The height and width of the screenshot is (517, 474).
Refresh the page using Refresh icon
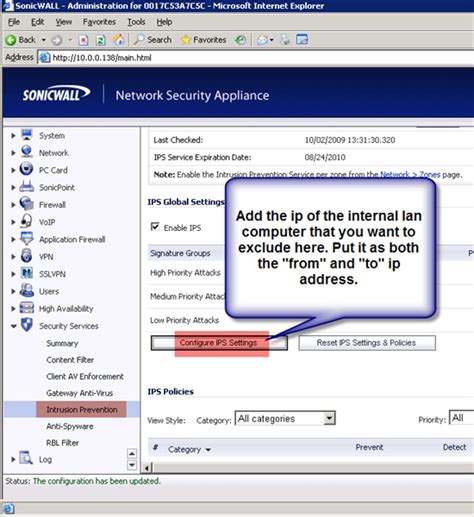point(100,40)
